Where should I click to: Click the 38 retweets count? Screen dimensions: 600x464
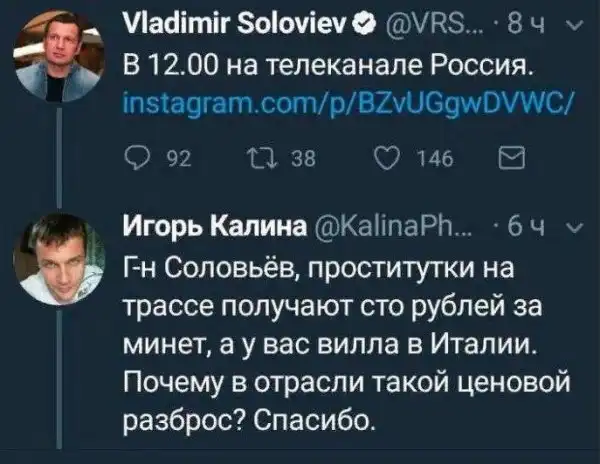click(x=283, y=157)
